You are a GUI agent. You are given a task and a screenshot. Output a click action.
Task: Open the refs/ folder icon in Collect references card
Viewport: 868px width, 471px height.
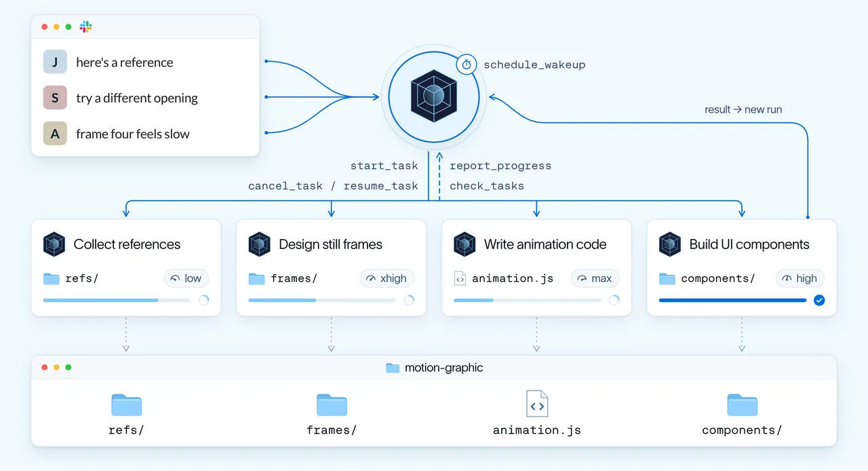point(51,278)
